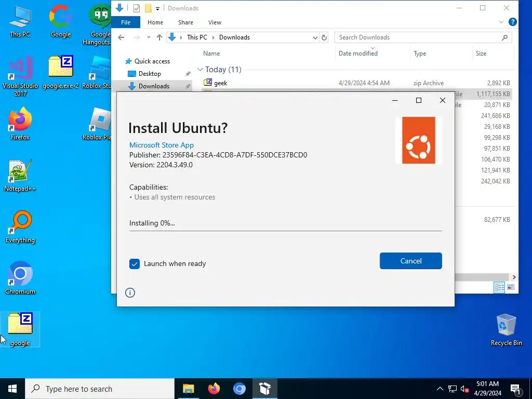Open the Recycle Bin
Screen dimensions: 532x399
point(506,329)
